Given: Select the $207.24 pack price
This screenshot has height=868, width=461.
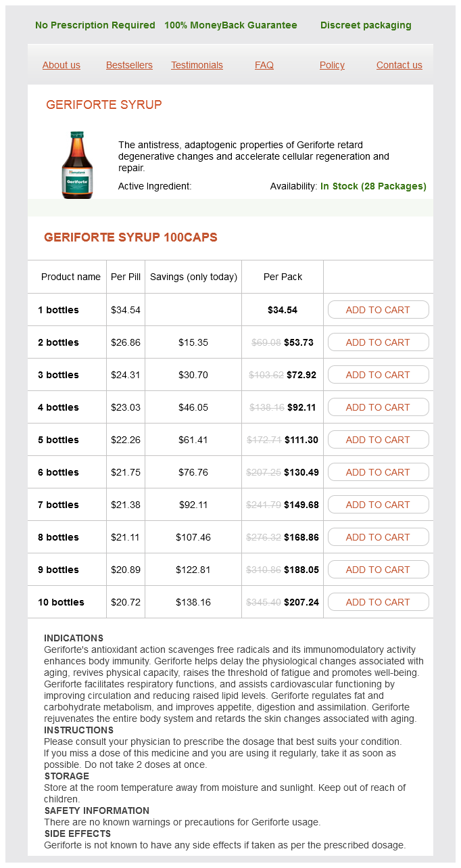Looking at the screenshot, I should [x=301, y=602].
